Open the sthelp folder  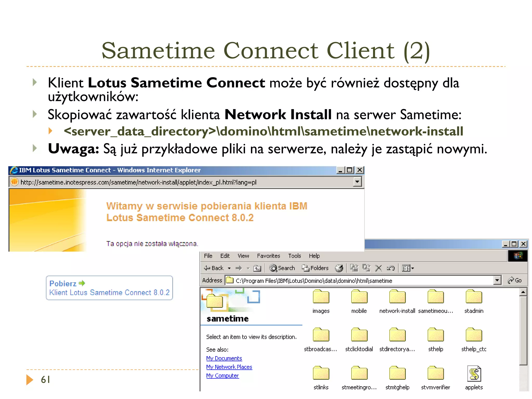click(436, 340)
